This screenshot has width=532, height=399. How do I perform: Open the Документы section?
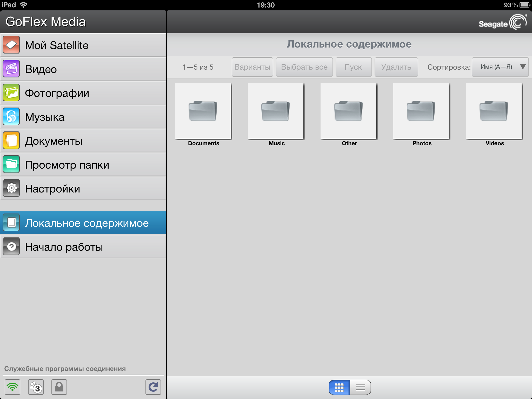[84, 141]
